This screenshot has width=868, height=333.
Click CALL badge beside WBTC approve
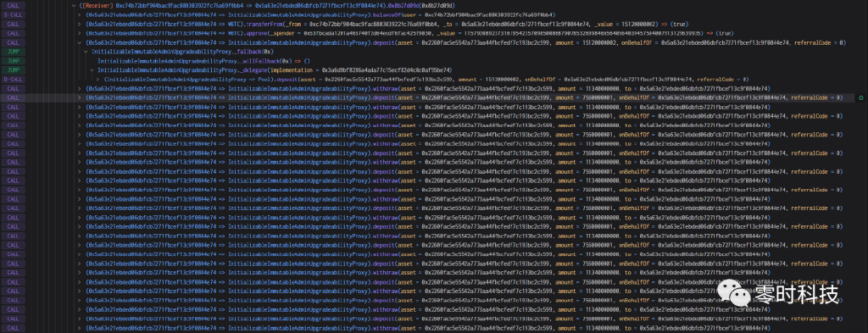[13, 33]
